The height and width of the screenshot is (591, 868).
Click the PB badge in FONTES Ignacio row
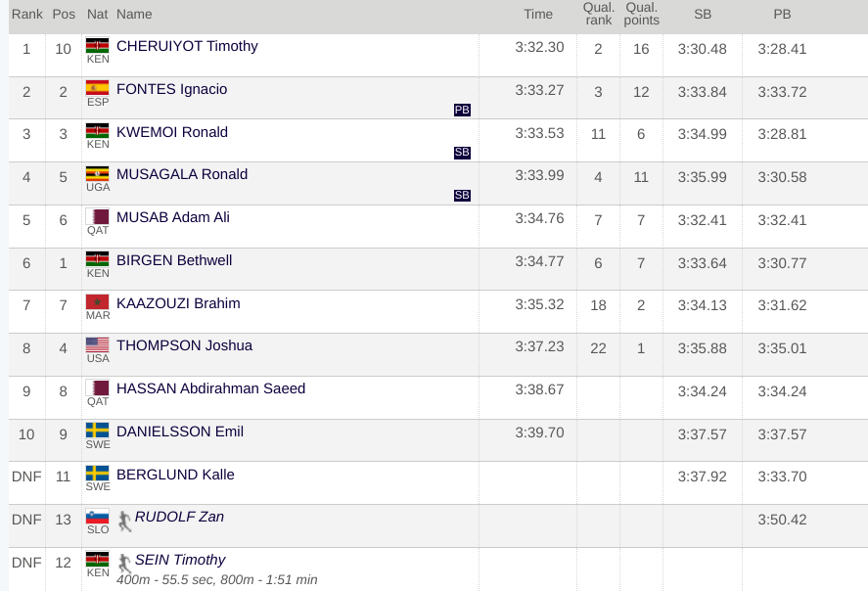point(462,110)
